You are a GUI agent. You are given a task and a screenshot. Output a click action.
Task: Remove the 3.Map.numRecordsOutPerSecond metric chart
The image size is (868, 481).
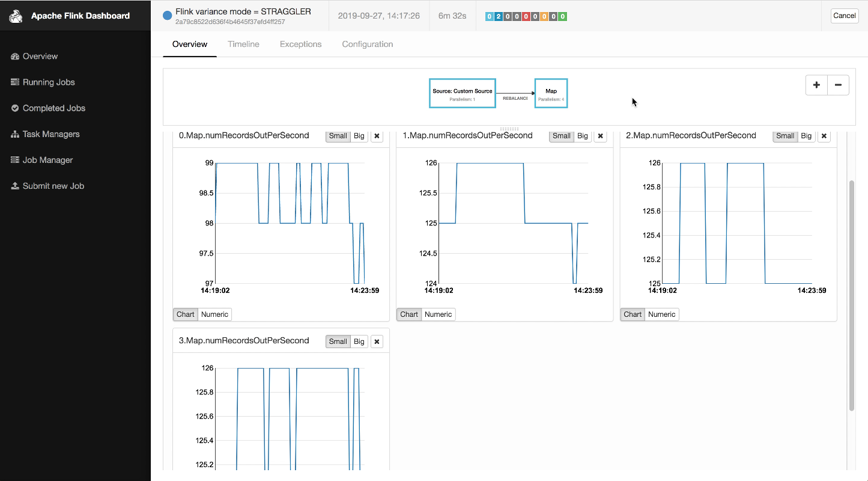[377, 342]
